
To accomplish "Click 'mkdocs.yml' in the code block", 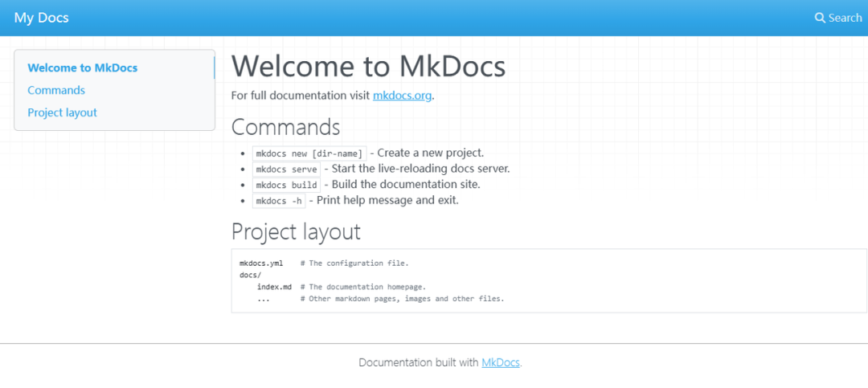I will [x=261, y=263].
